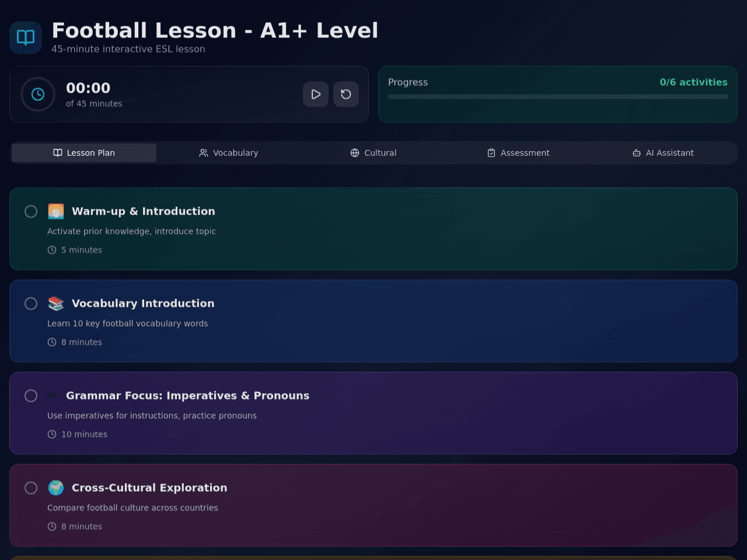
Task: Start the lesson timer with play button
Action: (316, 94)
